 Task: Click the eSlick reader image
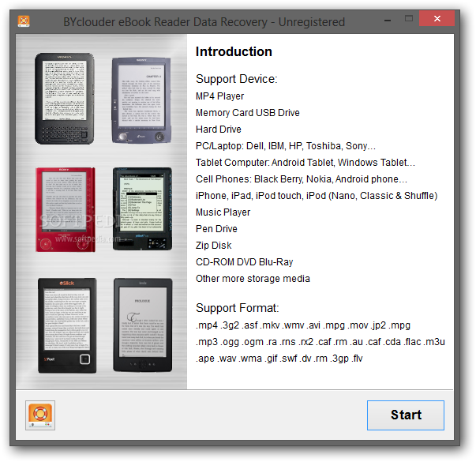(67, 325)
